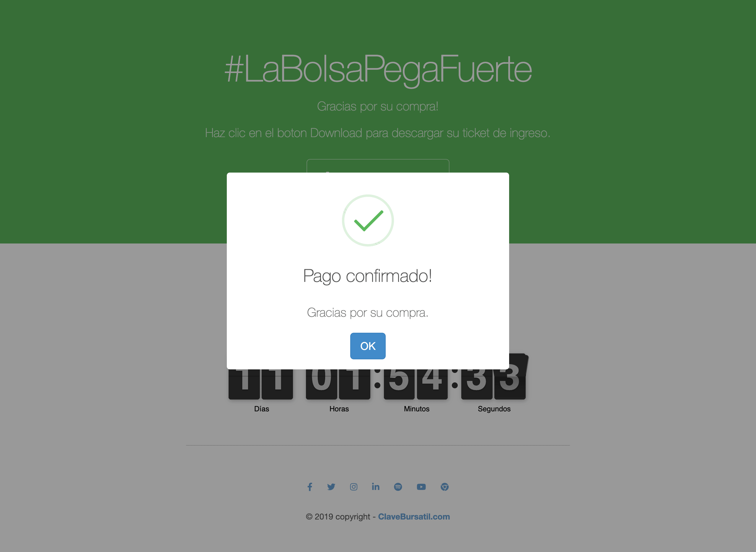Click the Días countdown digits

(x=260, y=384)
